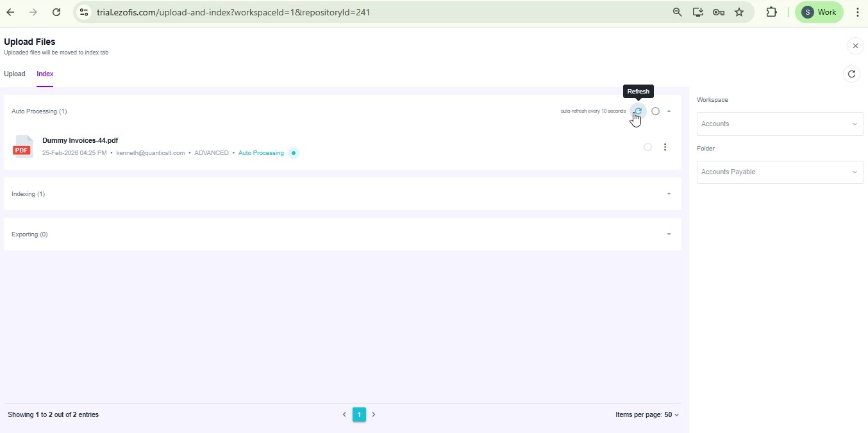
Task: Reload the browser page
Action: [56, 12]
